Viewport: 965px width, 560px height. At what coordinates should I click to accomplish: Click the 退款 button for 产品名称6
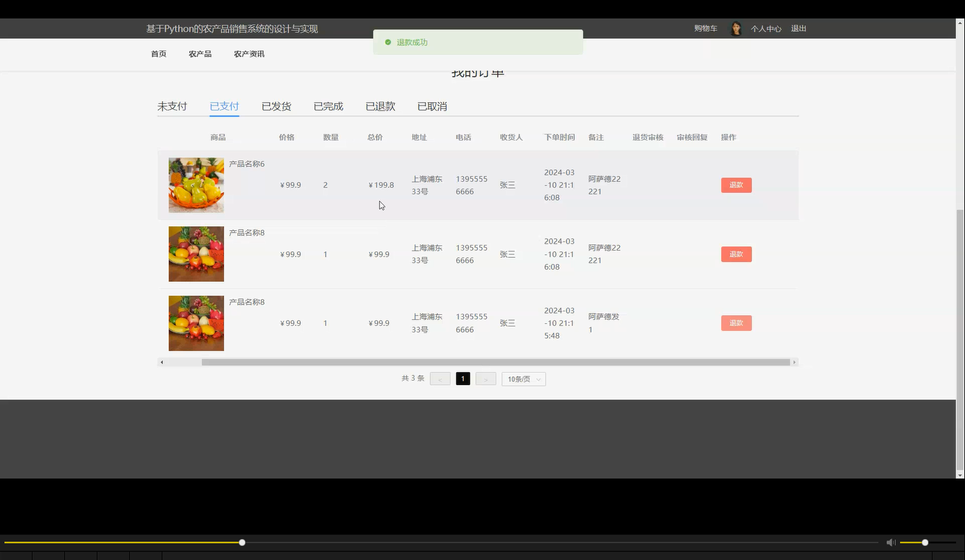point(736,185)
